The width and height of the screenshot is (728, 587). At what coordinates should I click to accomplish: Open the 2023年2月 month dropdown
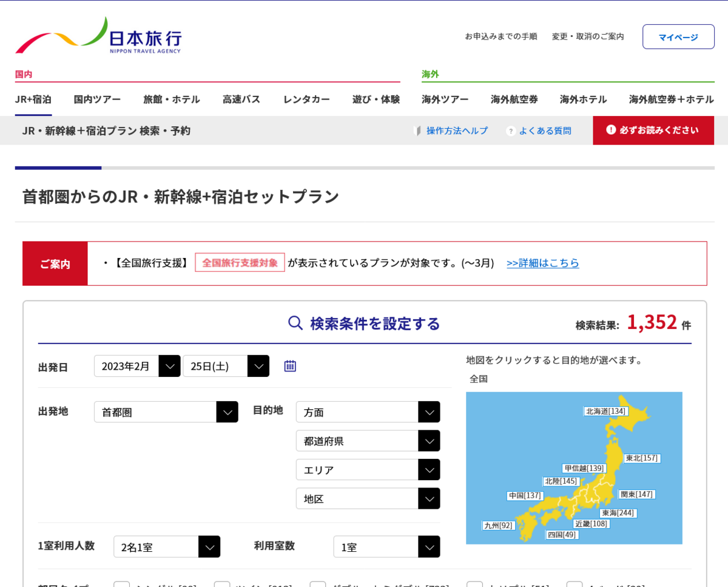(137, 366)
